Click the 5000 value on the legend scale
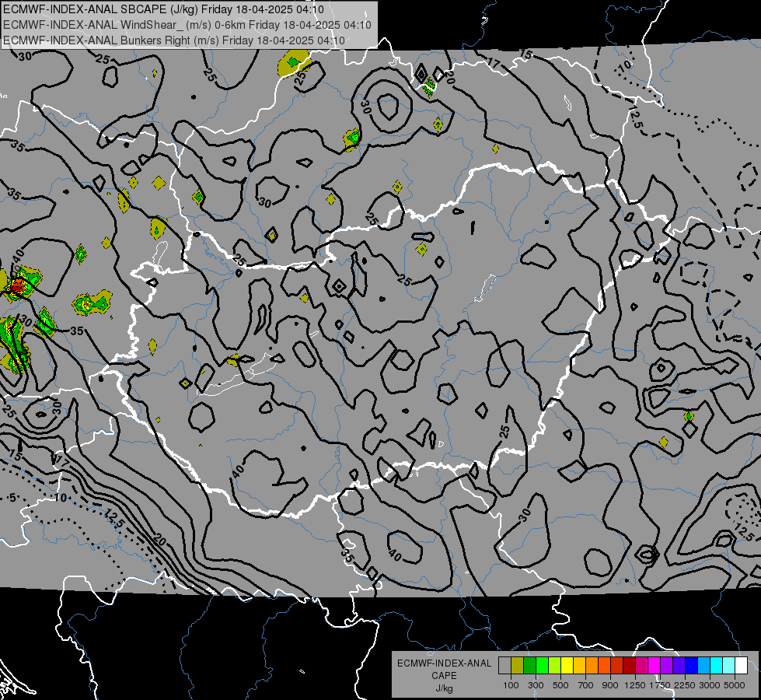Image resolution: width=761 pixels, height=700 pixels. click(735, 685)
